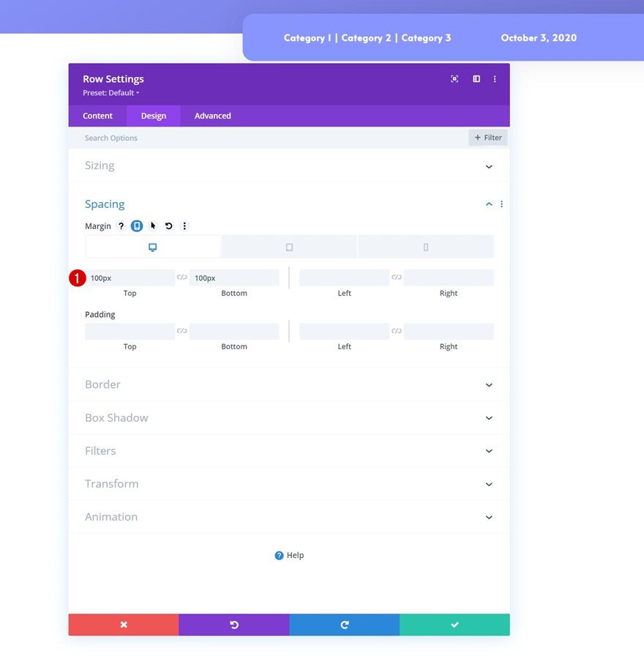This screenshot has width=644, height=656.
Task: Reset Margin values using the undo arrow icon
Action: click(168, 225)
